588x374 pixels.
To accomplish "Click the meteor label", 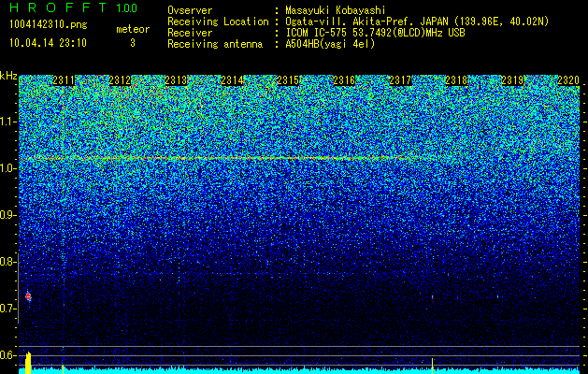I will click(133, 29).
